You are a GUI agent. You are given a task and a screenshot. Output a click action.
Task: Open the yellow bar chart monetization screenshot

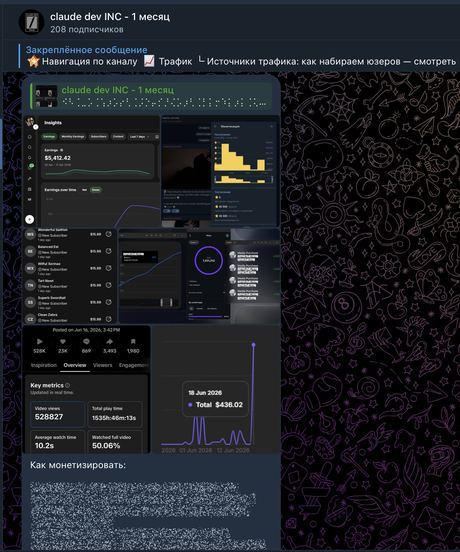221,171
